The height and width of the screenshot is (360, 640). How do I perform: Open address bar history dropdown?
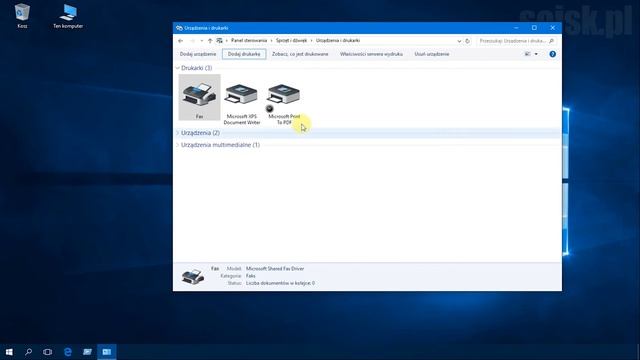459,41
